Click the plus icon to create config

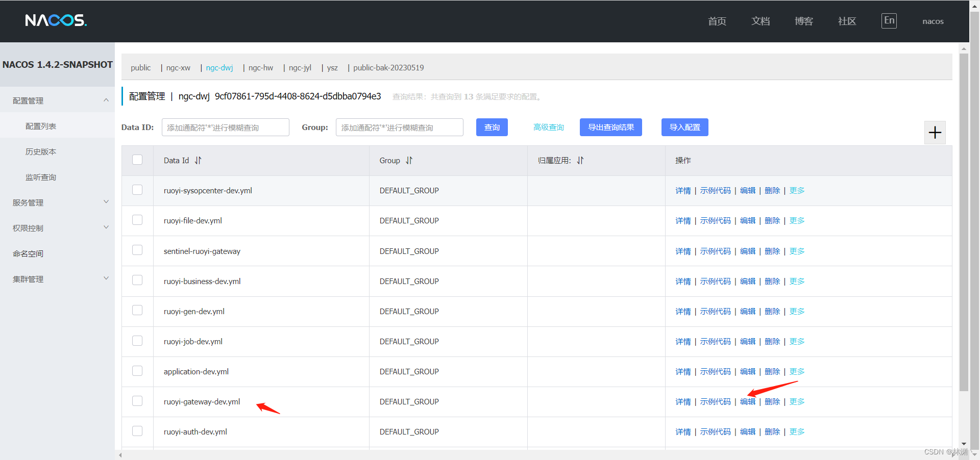pos(935,133)
